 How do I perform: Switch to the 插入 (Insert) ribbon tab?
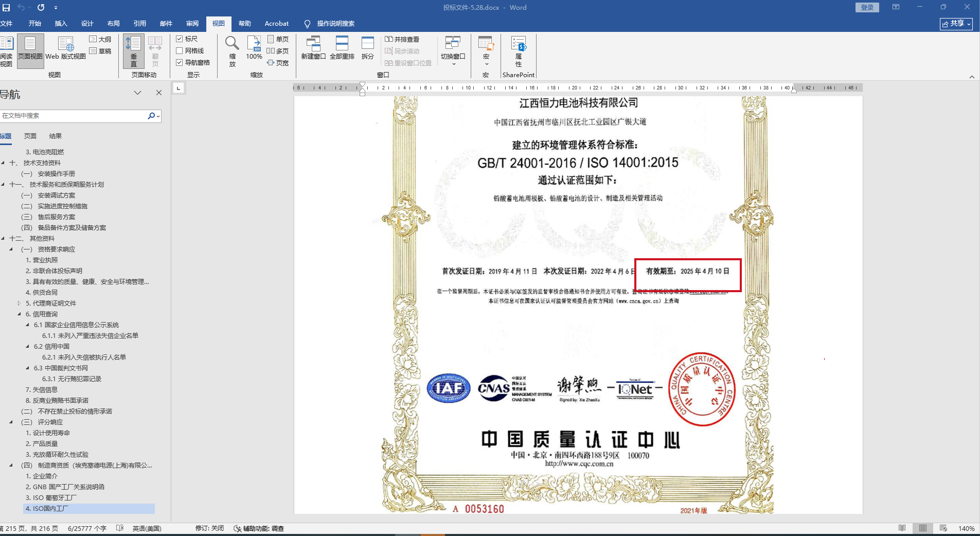coord(61,24)
